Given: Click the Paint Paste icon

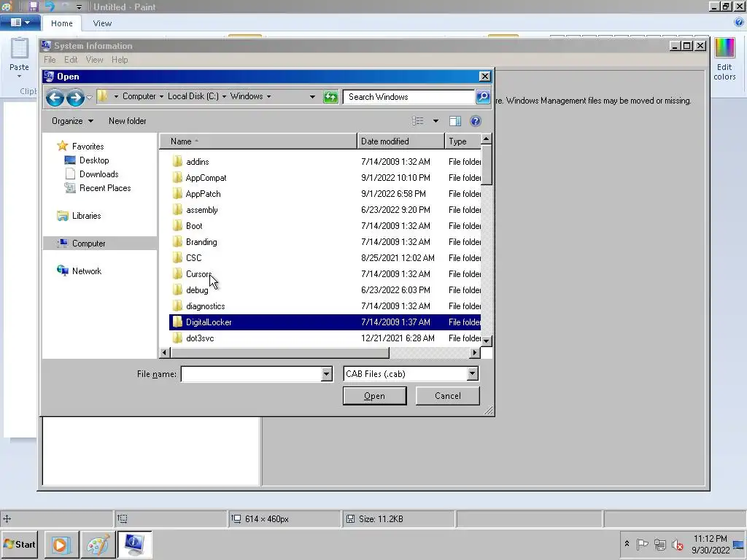Looking at the screenshot, I should point(20,49).
